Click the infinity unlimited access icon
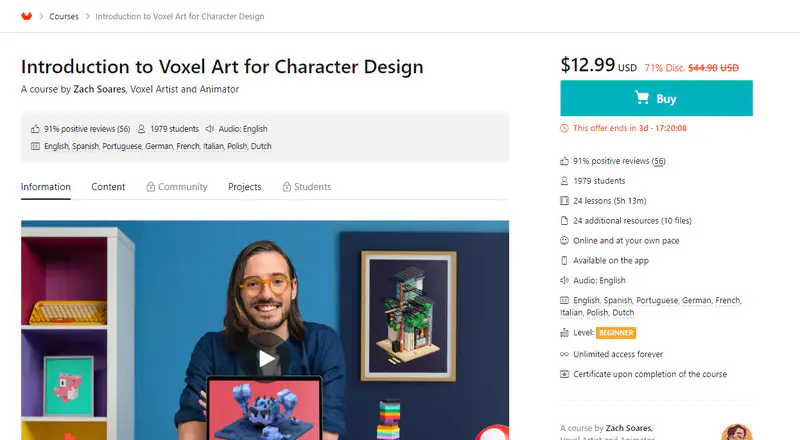The image size is (800, 440). (x=566, y=354)
